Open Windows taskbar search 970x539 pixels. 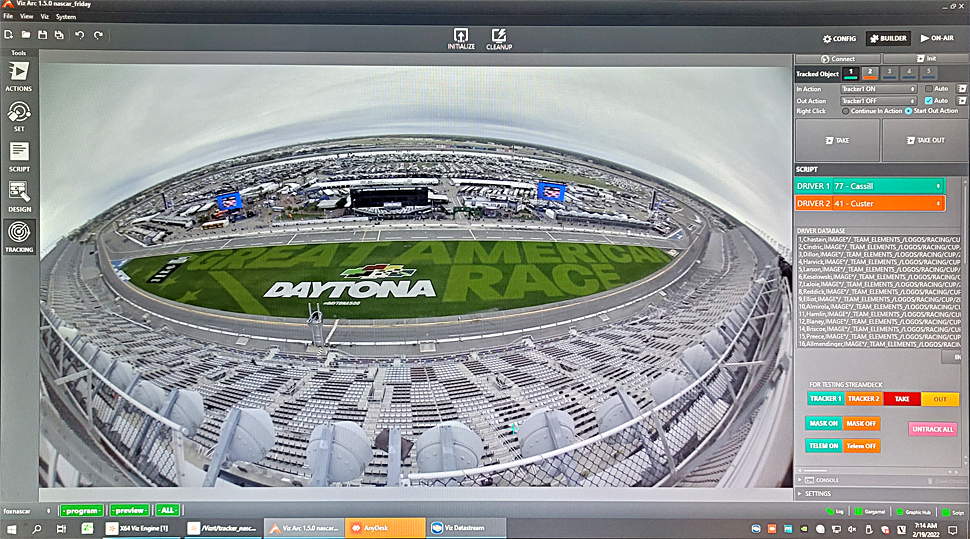(36, 528)
